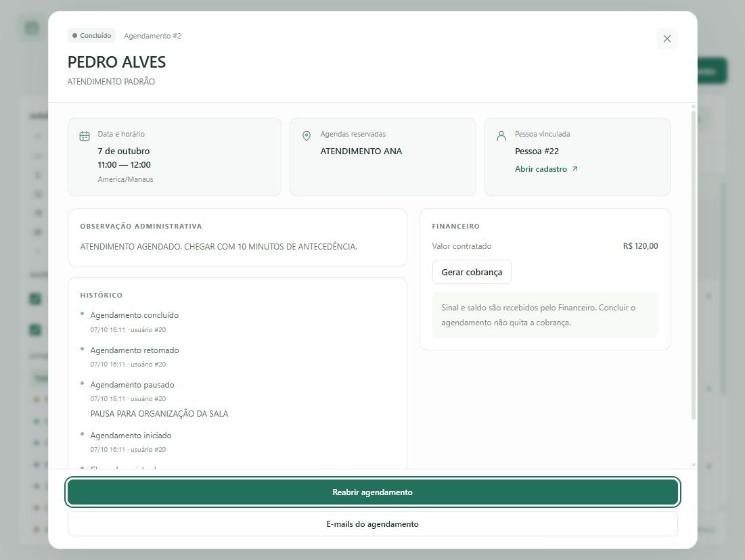Click the FINANCEIRO section heading
The height and width of the screenshot is (560, 745).
click(x=455, y=227)
